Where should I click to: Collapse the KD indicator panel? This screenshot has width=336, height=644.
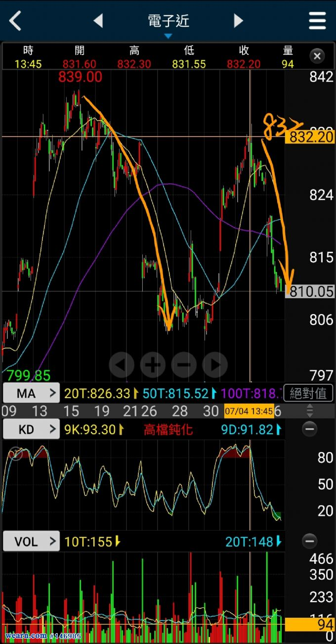310,429
